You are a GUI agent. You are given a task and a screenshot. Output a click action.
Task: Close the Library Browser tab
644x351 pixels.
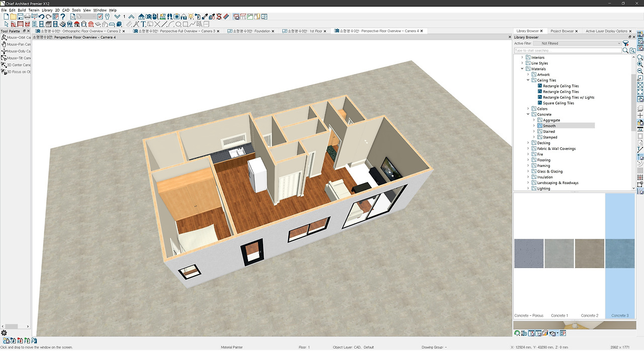542,31
